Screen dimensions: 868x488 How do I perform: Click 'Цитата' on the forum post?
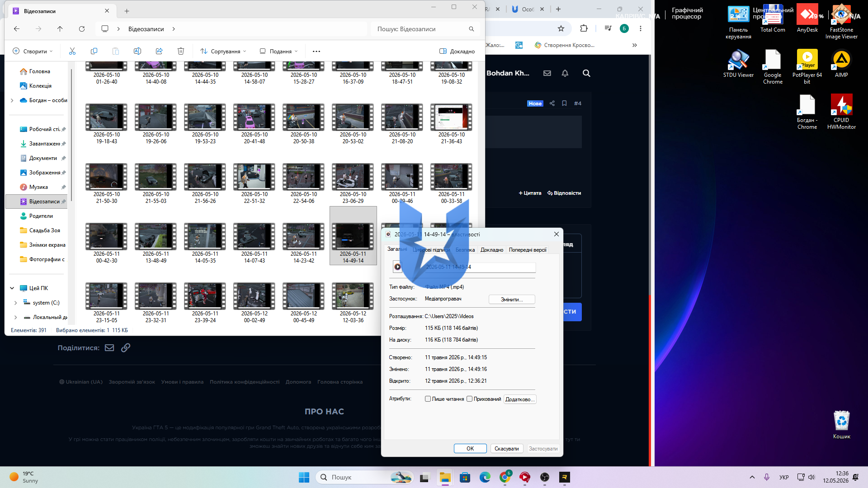pyautogui.click(x=530, y=193)
